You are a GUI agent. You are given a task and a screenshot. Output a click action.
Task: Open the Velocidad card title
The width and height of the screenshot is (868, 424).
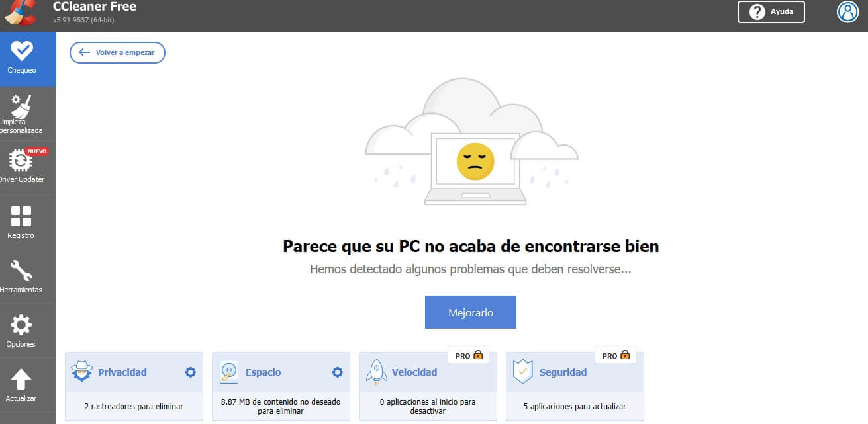tap(414, 372)
